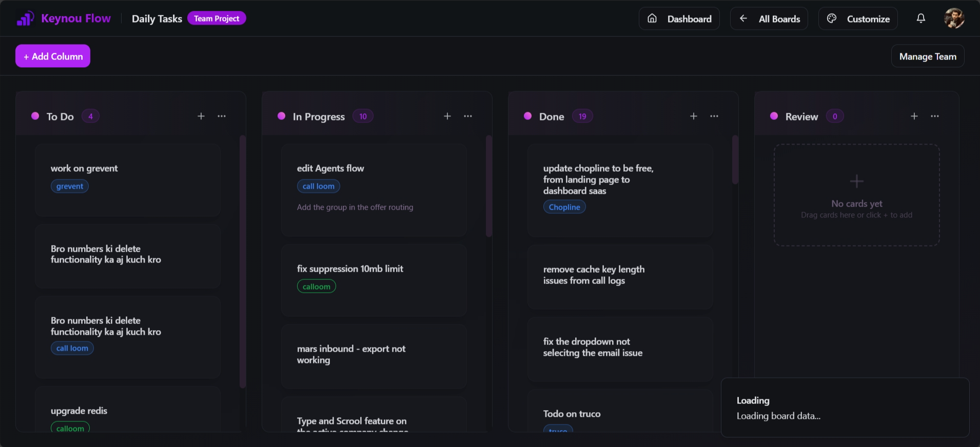Screen dimensions: 980x447
Task: Add a card to Done column
Action: pos(694,116)
